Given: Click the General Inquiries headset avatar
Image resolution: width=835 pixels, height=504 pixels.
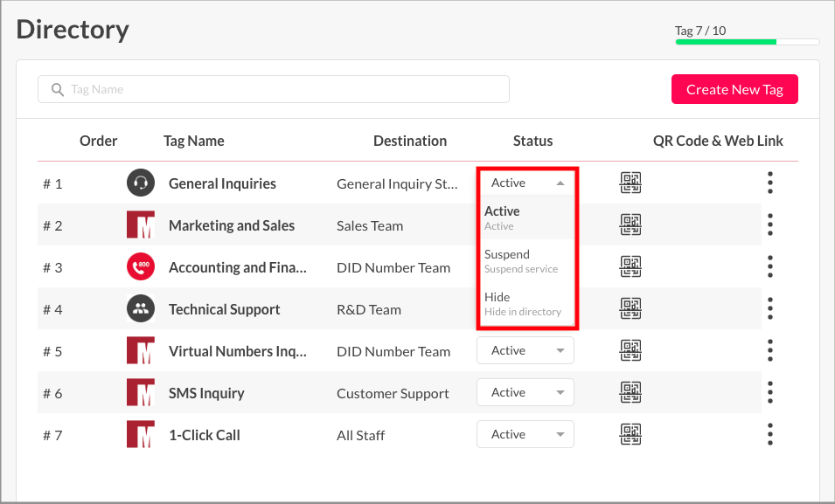Looking at the screenshot, I should tap(141, 183).
